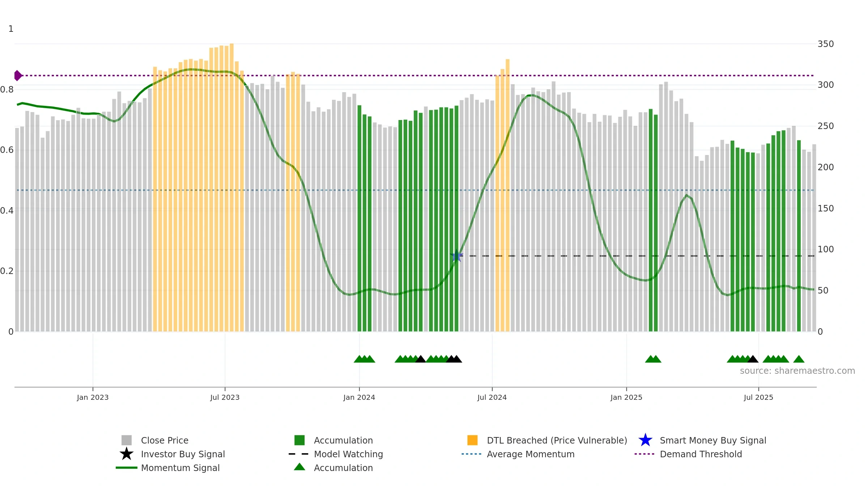Viewport: 868px width, 488px height.
Task: Click the lone green triangle after Jul 2025
Action: [799, 359]
